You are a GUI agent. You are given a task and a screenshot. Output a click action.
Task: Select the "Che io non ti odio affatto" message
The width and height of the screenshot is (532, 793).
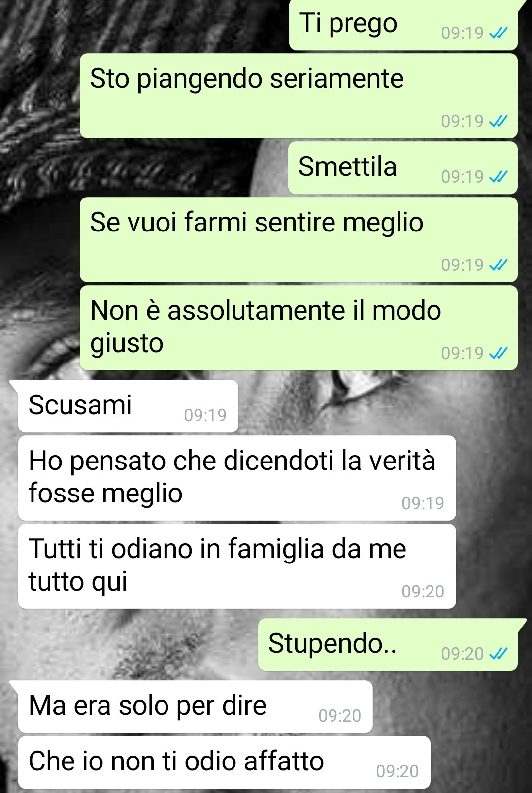tap(224, 762)
